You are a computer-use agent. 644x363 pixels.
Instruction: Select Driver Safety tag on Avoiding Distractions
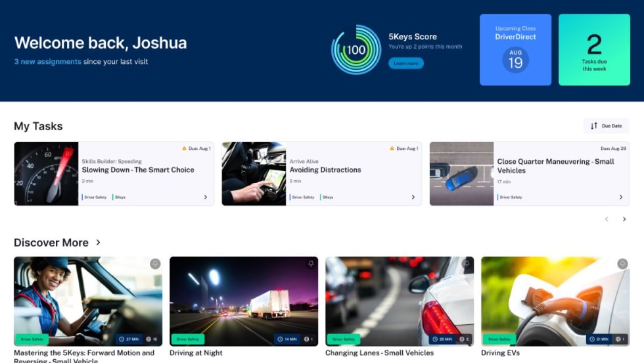pyautogui.click(x=302, y=197)
